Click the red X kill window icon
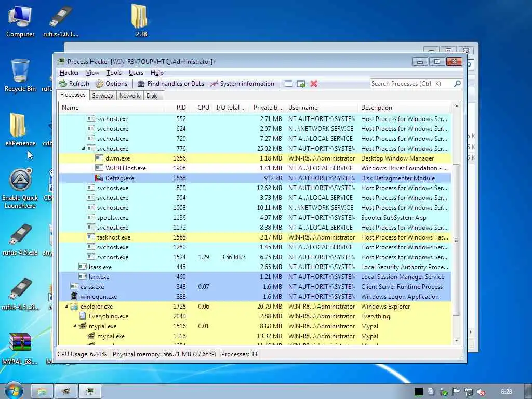The height and width of the screenshot is (399, 532). pos(314,84)
